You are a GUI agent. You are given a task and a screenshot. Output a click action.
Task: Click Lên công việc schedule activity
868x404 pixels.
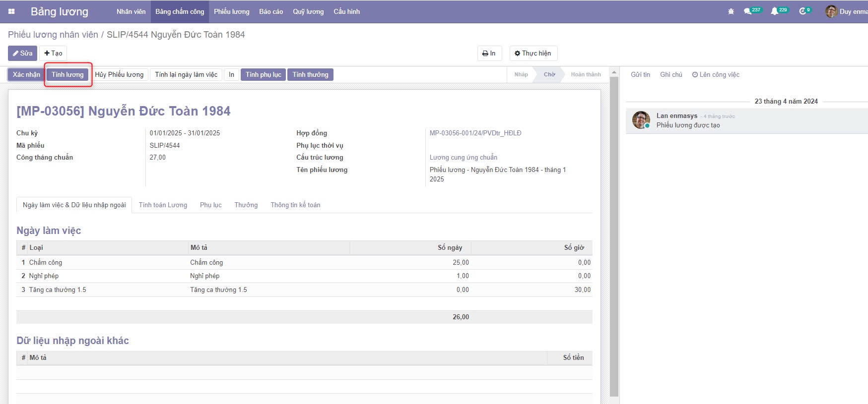point(716,75)
